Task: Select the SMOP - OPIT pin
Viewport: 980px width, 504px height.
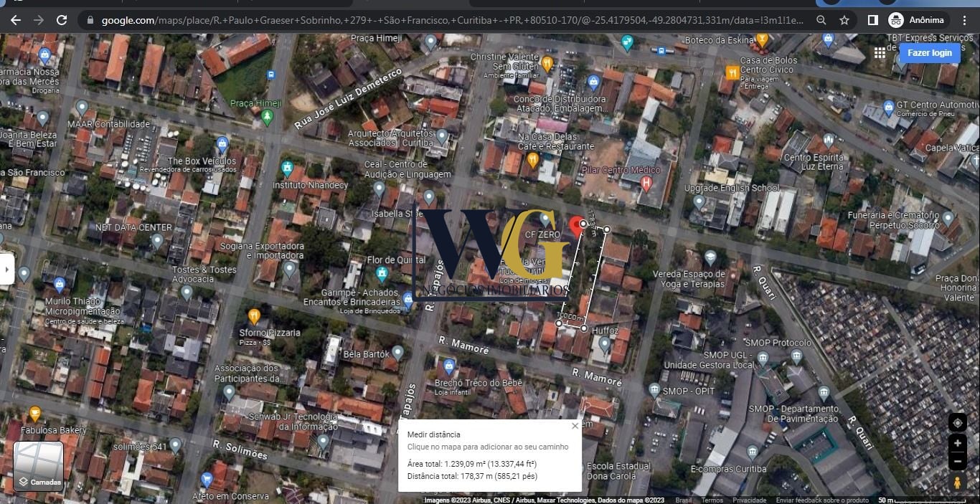Action: click(x=654, y=390)
